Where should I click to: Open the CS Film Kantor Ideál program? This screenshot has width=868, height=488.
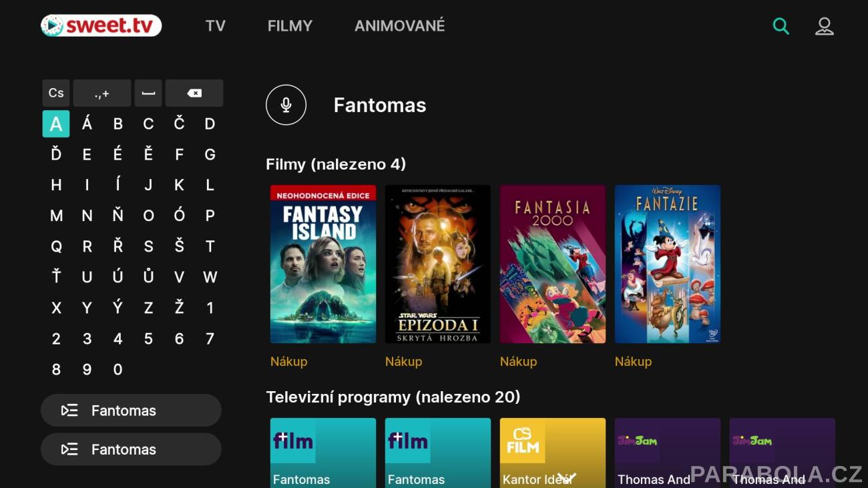(553, 453)
